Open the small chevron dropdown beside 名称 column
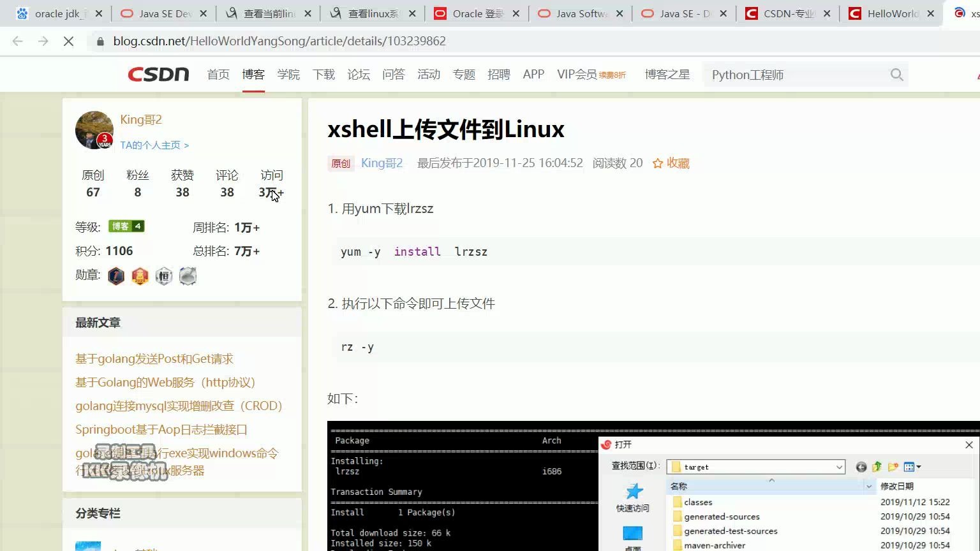Screen dimensions: 980x551 [x=868, y=486]
